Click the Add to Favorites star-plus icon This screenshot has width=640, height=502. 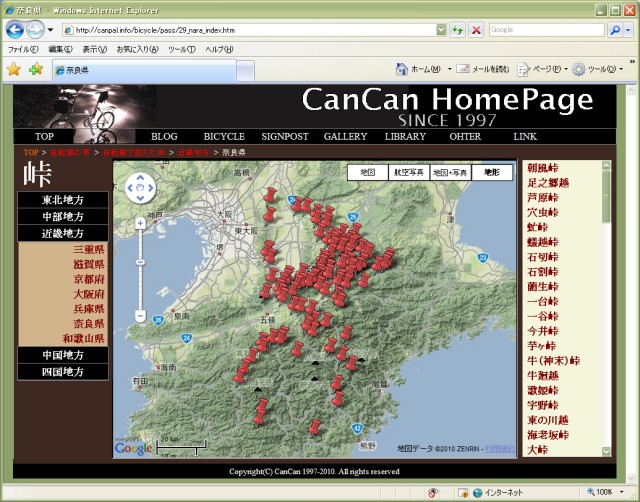coord(36,69)
